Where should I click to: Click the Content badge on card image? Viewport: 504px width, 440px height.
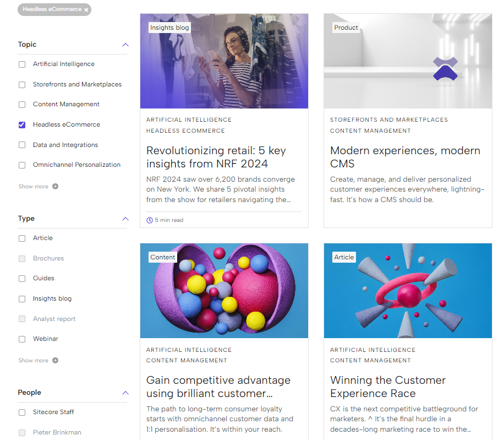coord(163,257)
